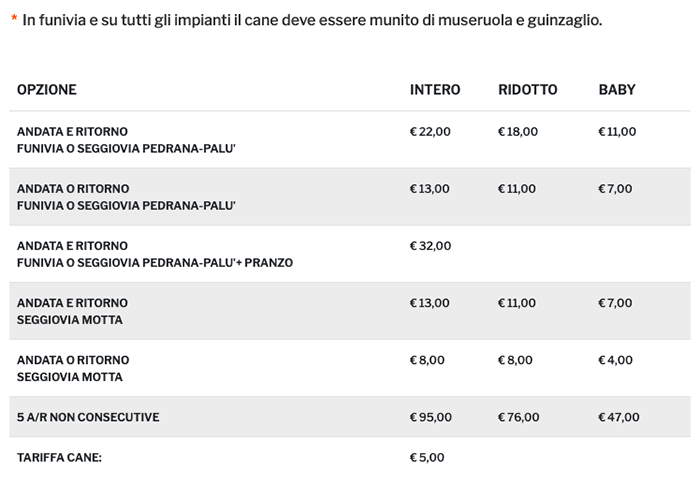Click the OPZIONE column header
Image resolution: width=700 pixels, height=500 pixels.
click(x=47, y=90)
